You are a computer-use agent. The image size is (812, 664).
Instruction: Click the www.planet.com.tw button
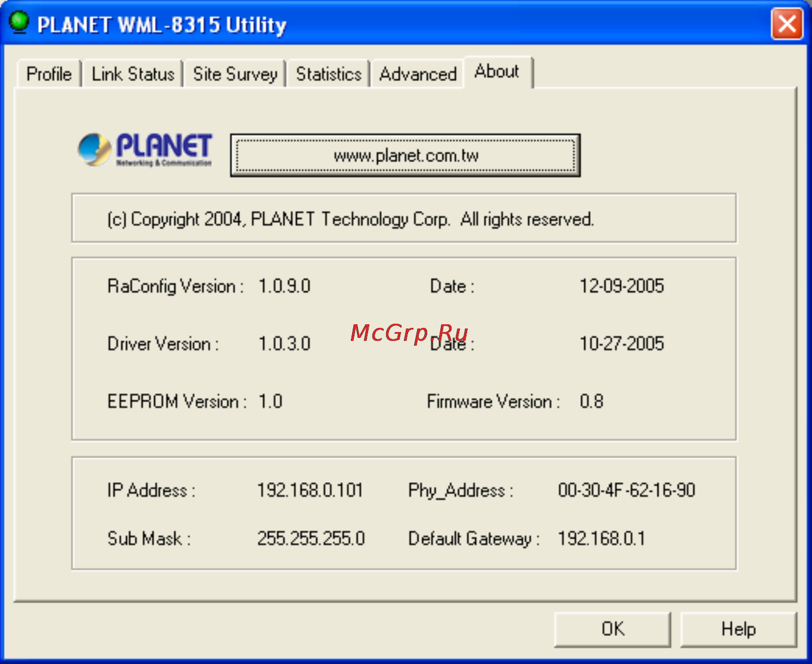(x=405, y=156)
